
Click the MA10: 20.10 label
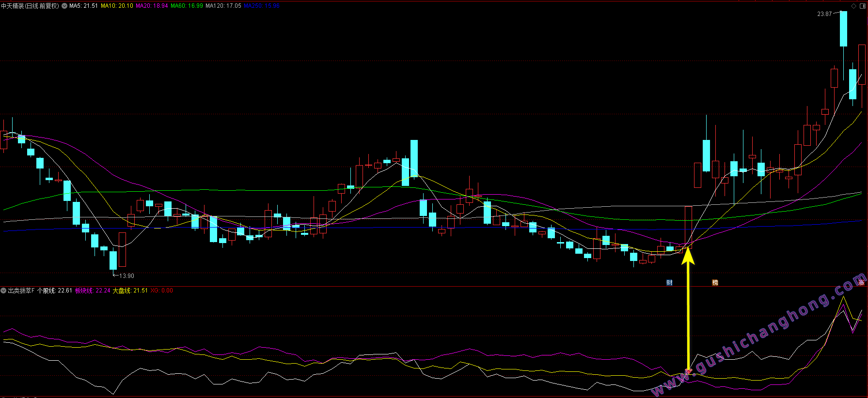(x=117, y=6)
